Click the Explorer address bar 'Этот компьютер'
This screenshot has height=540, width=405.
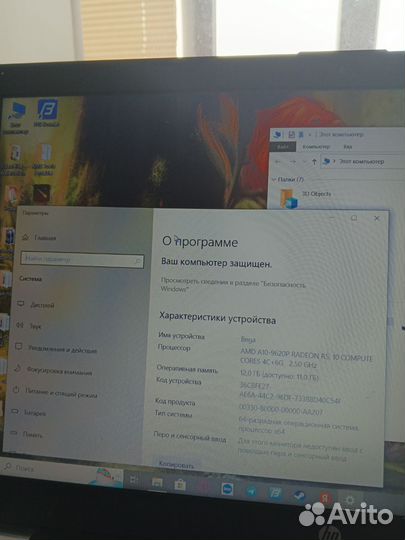[363, 162]
